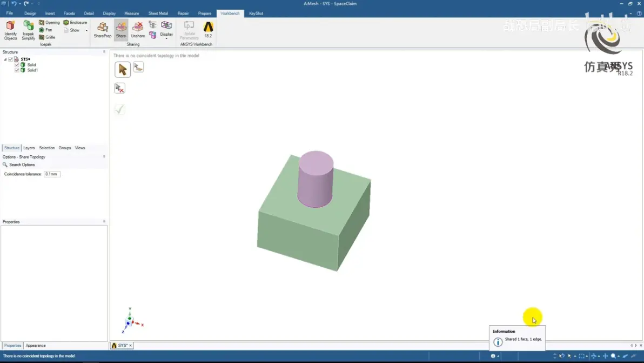Select the Grille icepak tool
The height and width of the screenshot is (363, 644).
click(47, 37)
